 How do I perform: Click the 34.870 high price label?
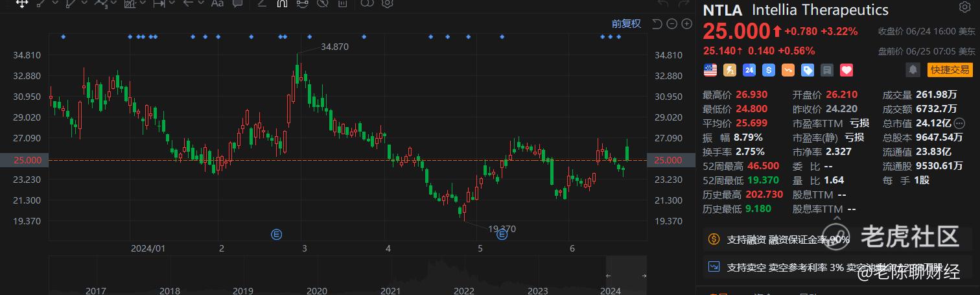tap(334, 47)
